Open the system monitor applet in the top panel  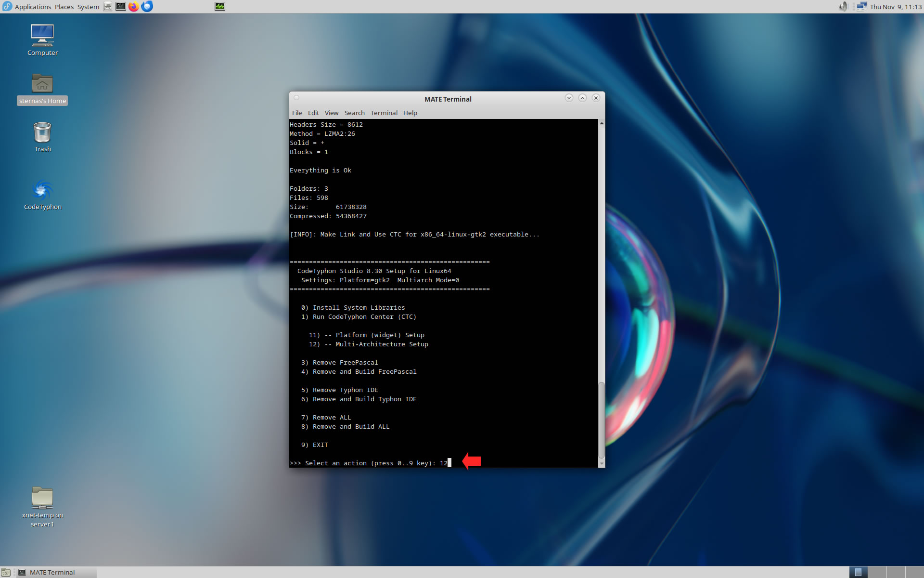tap(220, 6)
